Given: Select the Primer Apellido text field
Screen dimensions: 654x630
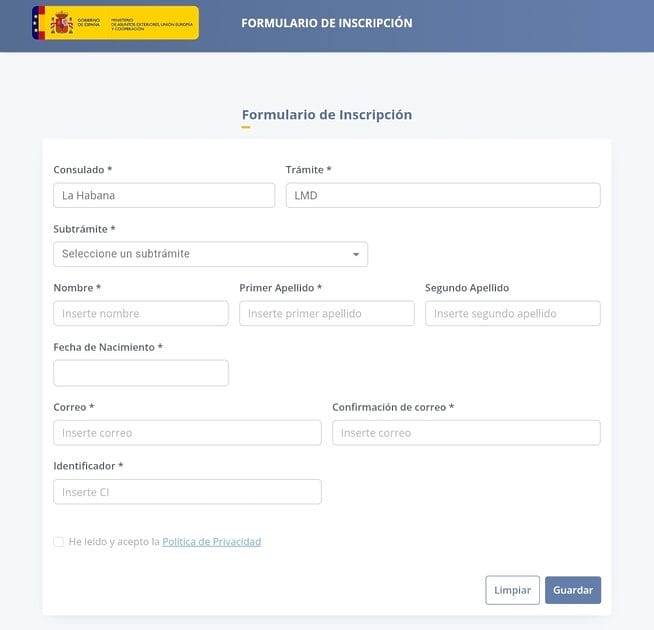Looking at the screenshot, I should [x=327, y=313].
